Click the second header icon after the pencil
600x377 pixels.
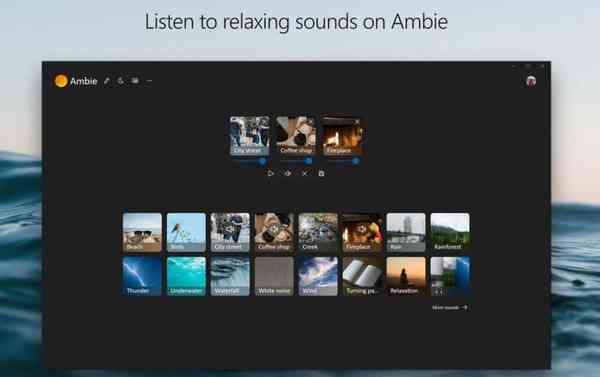121,81
